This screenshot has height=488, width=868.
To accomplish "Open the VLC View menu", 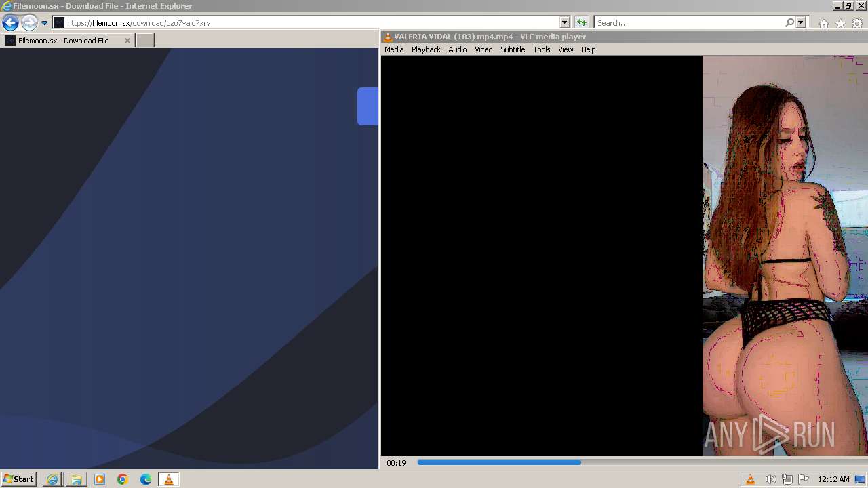I will (566, 49).
